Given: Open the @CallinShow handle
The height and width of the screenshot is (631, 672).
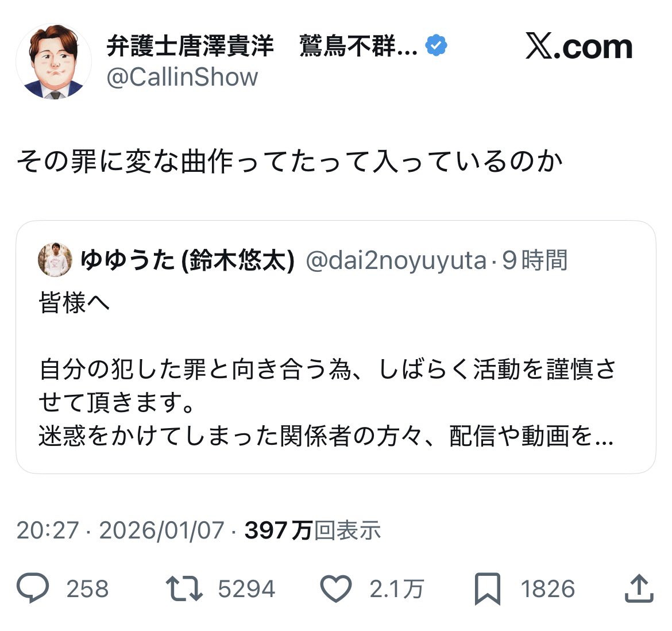Looking at the screenshot, I should pos(182,78).
